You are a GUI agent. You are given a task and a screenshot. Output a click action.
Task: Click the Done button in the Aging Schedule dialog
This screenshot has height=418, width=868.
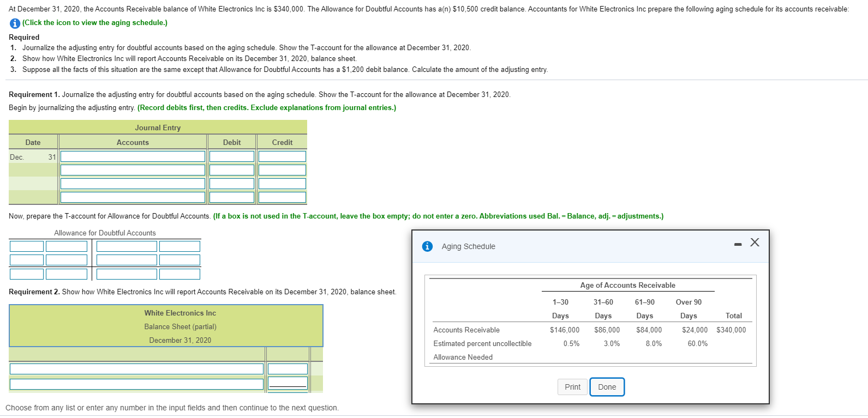coord(607,387)
